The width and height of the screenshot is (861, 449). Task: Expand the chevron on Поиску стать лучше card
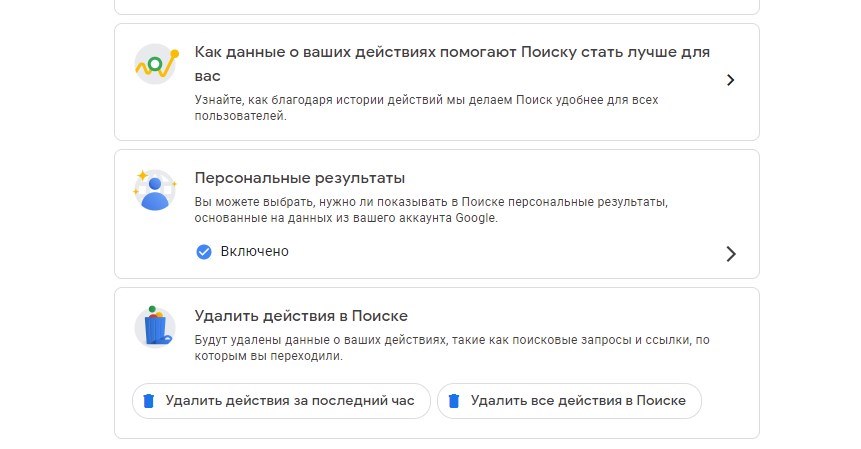point(730,80)
